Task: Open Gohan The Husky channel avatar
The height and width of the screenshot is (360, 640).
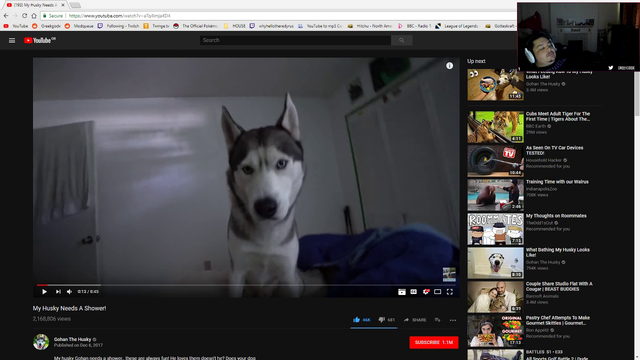Action: 41,342
